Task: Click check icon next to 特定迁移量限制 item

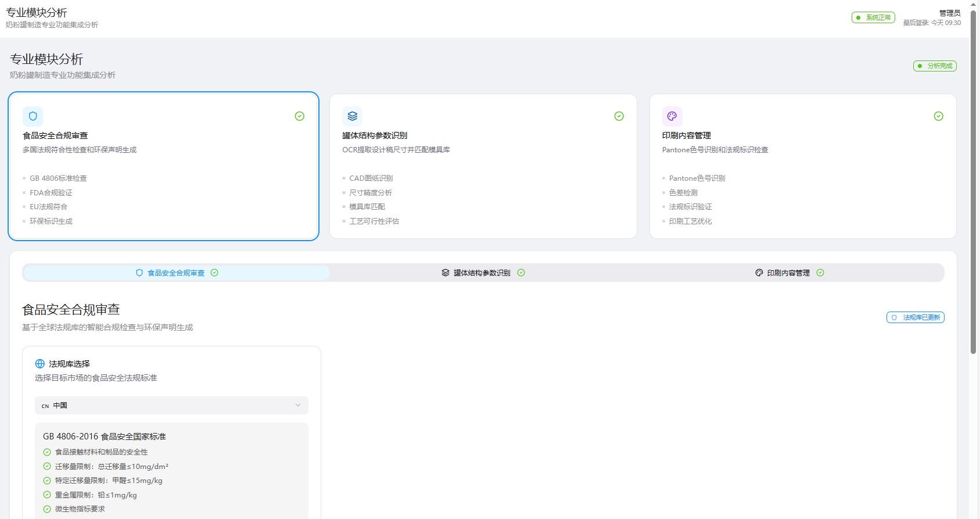Action: (x=47, y=481)
